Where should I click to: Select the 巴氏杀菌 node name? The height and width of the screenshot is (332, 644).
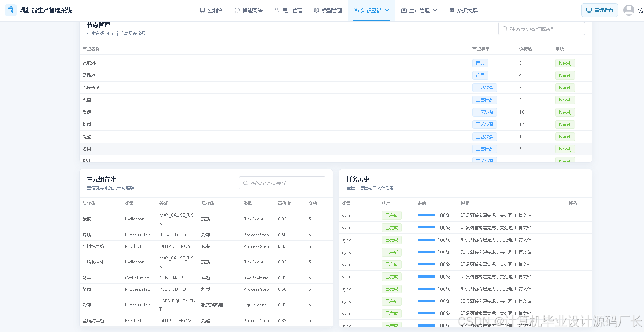[91, 88]
